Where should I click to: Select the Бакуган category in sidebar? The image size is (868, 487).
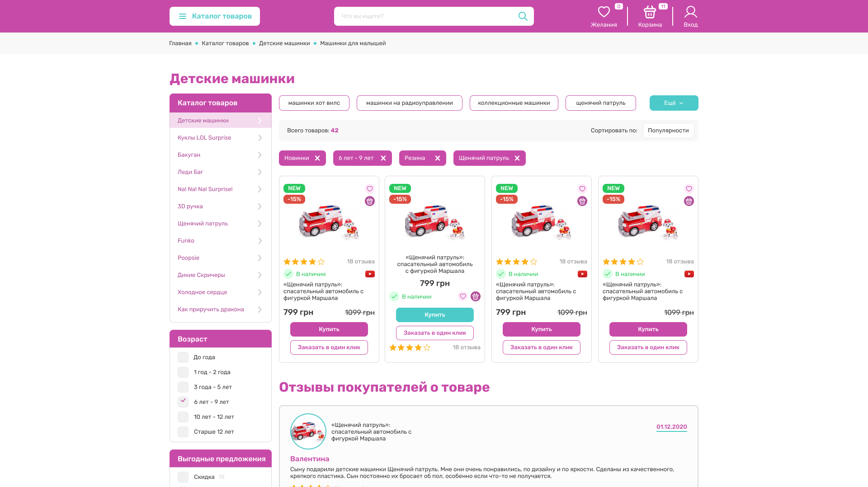pyautogui.click(x=189, y=155)
